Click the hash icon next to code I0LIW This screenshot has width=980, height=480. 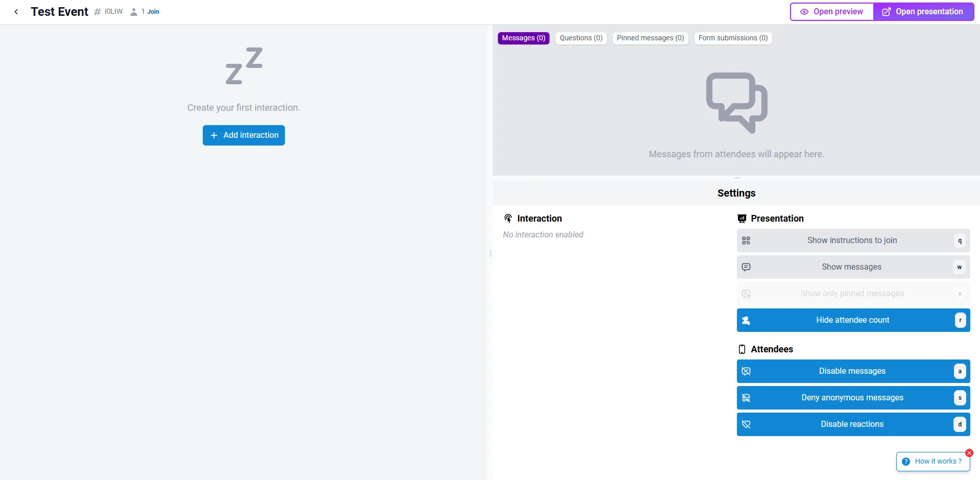(x=97, y=11)
